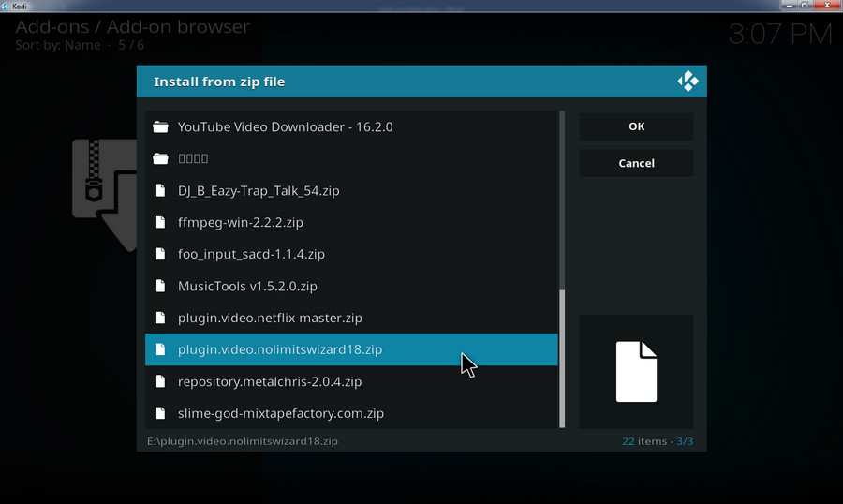Select the YouTube Video Downloader - 16.2.0 row
The height and width of the screenshot is (504, 843).
point(351,127)
